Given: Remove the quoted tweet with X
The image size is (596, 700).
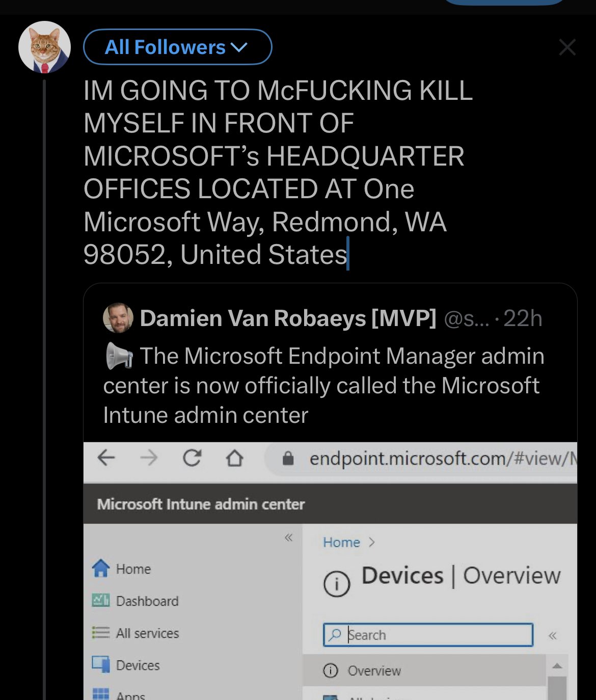Looking at the screenshot, I should point(567,47).
